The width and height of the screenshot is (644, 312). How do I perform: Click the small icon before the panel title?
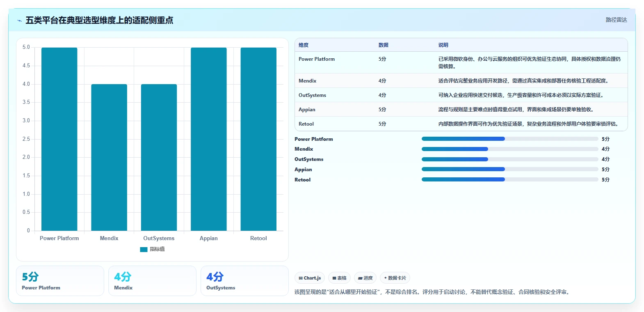click(x=19, y=21)
